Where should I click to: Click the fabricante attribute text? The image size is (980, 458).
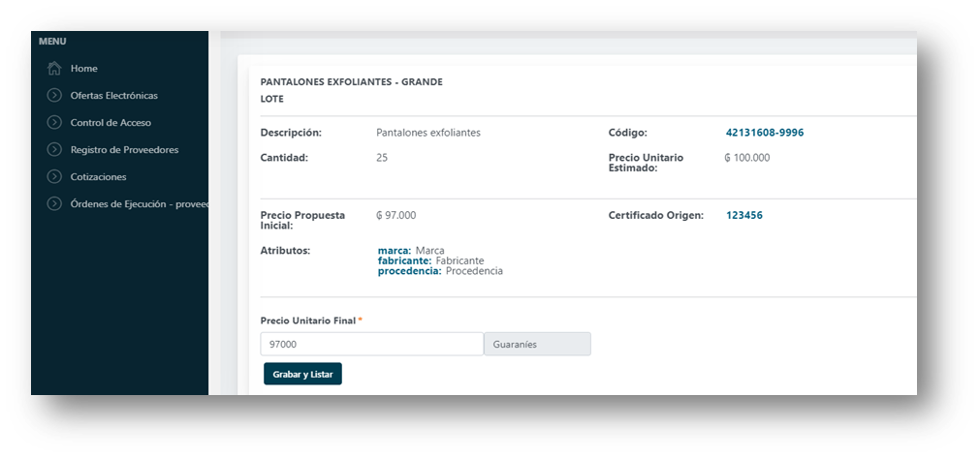430,260
